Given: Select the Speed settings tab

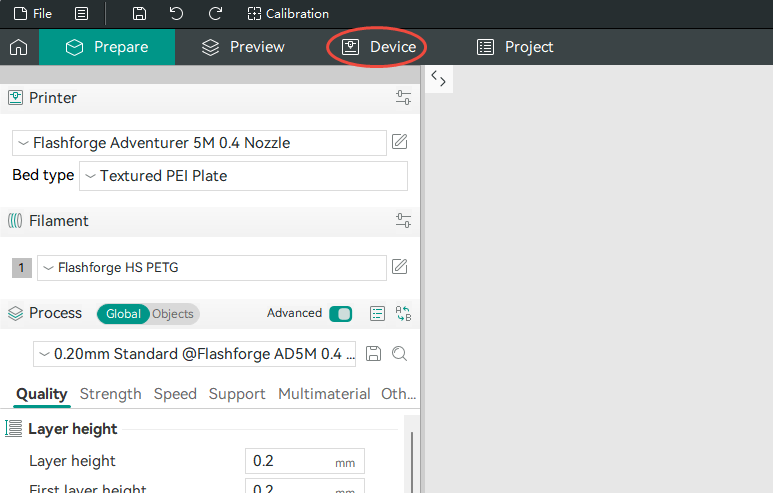Looking at the screenshot, I should coord(175,394).
